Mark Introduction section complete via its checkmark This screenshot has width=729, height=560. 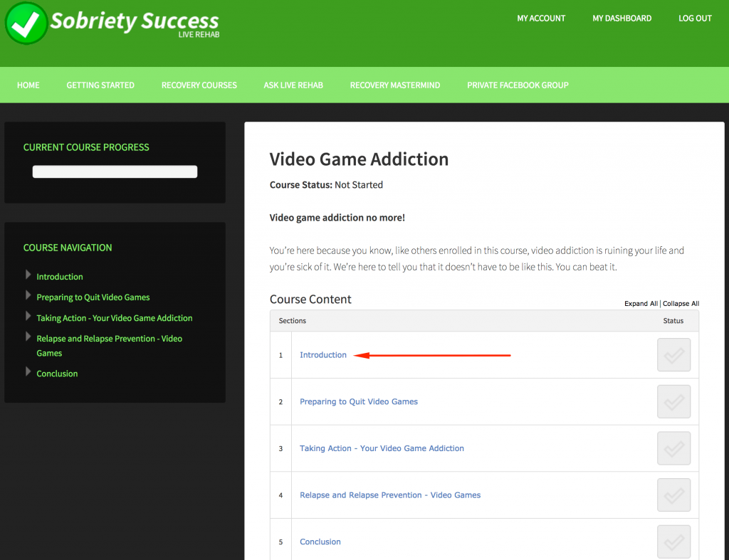coord(673,354)
